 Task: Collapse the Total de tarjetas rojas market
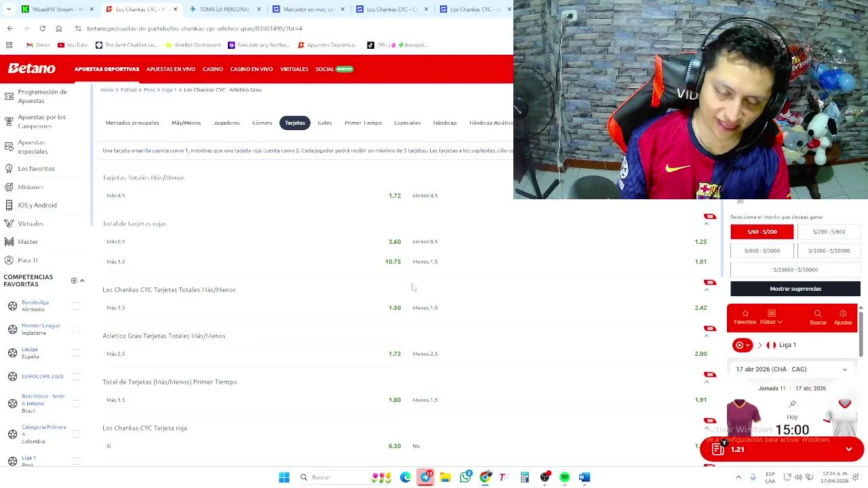tap(707, 224)
